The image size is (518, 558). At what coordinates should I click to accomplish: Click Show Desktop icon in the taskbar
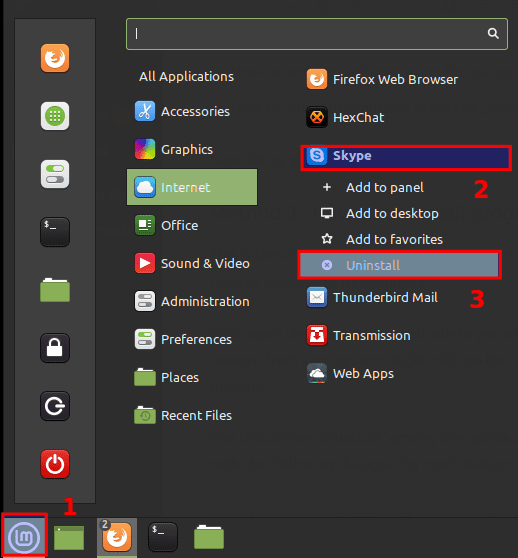[x=69, y=537]
